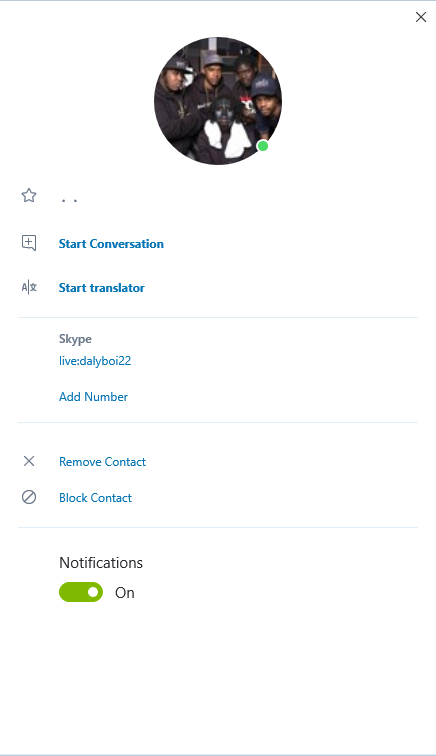Launch Start translator
Image resolution: width=436 pixels, height=756 pixels.
tap(102, 288)
